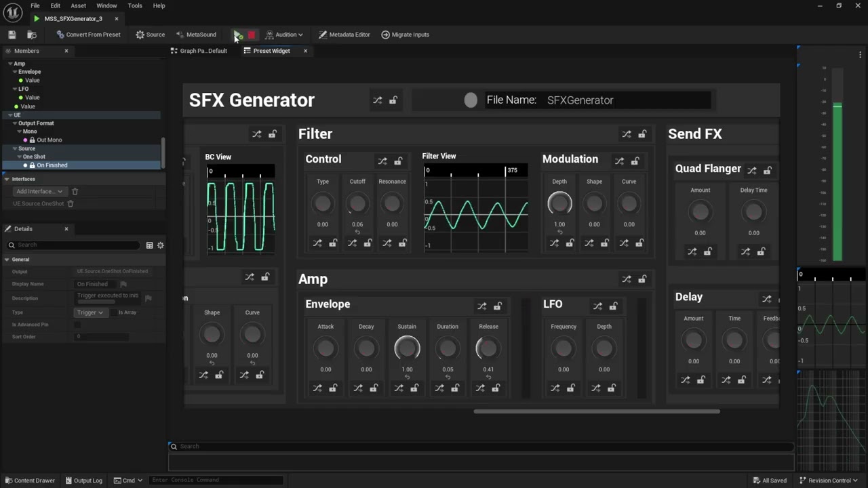
Task: Click the save asset floppy icon
Action: pos(12,35)
